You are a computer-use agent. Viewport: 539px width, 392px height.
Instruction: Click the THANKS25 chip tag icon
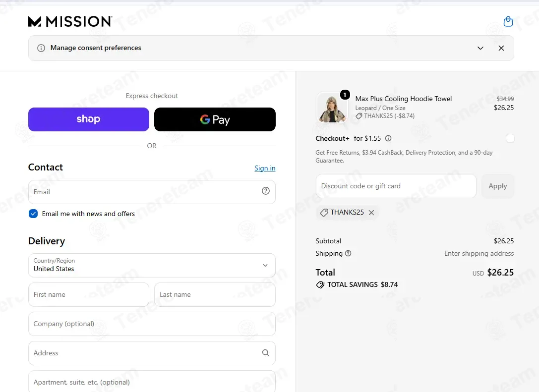[324, 213]
